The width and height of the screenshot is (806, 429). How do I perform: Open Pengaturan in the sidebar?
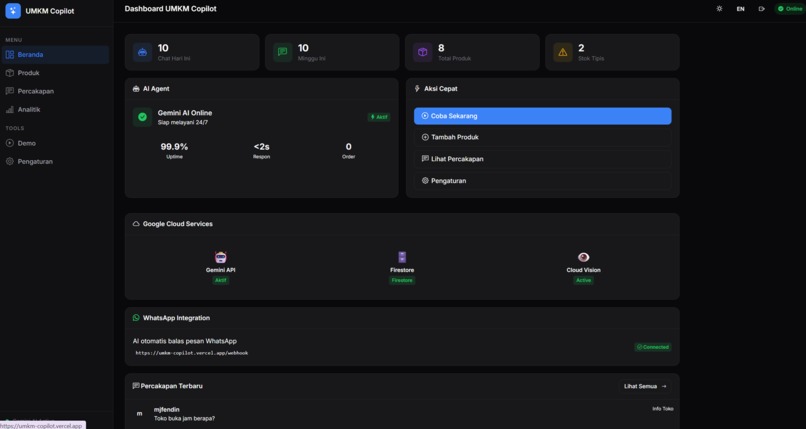[x=56, y=161]
